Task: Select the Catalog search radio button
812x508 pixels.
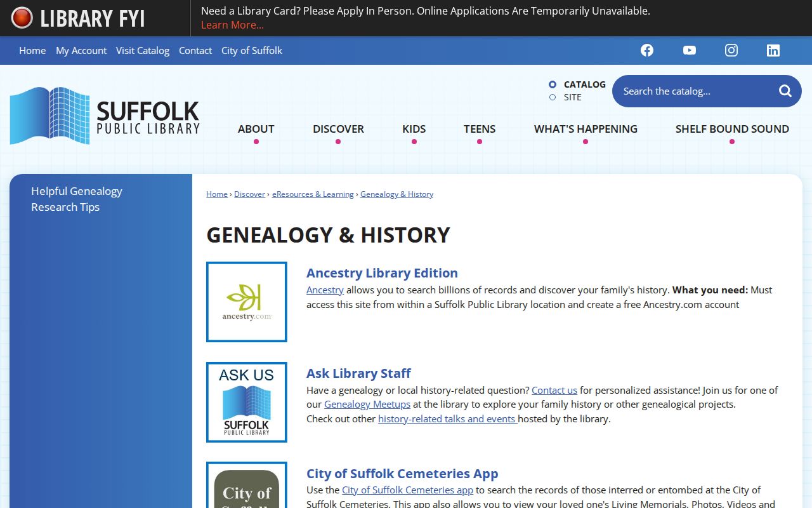Action: pos(553,84)
